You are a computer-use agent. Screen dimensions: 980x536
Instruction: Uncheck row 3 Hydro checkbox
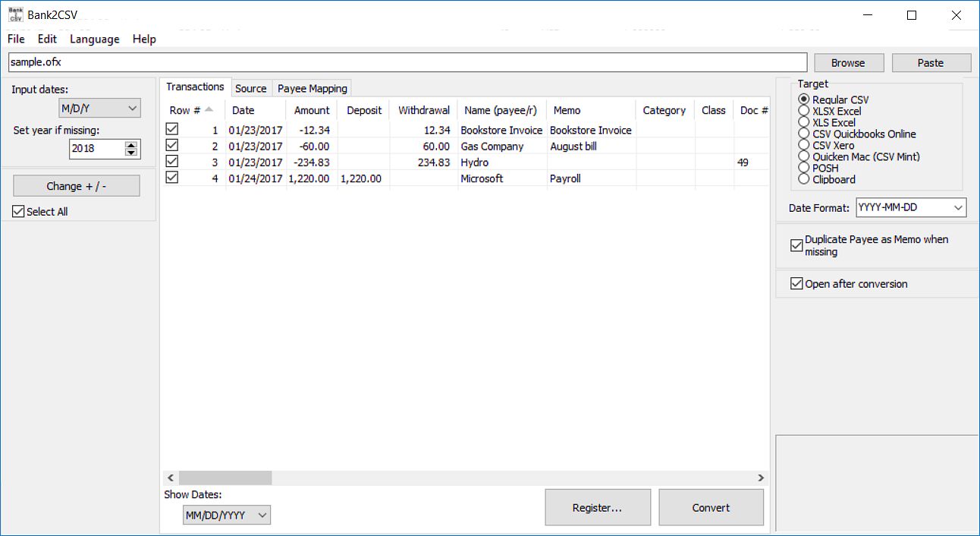point(171,161)
